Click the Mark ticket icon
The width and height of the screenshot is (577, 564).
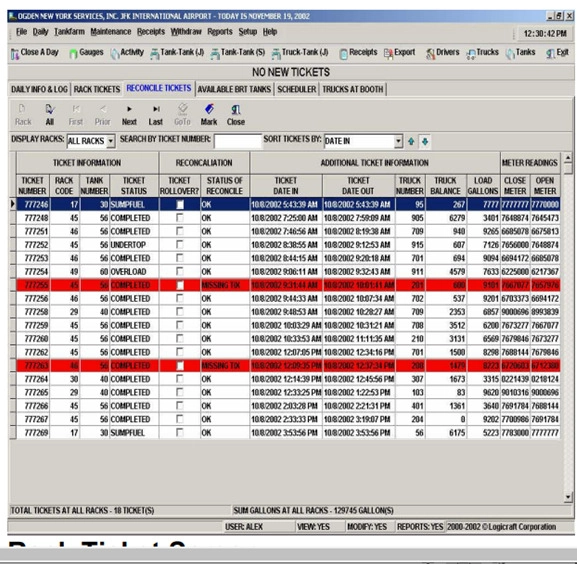[209, 115]
